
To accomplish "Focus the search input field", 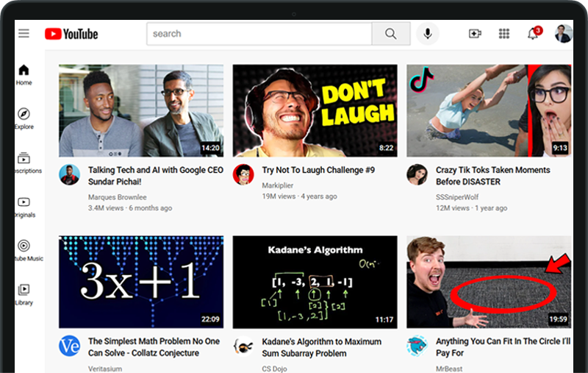I will 259,34.
